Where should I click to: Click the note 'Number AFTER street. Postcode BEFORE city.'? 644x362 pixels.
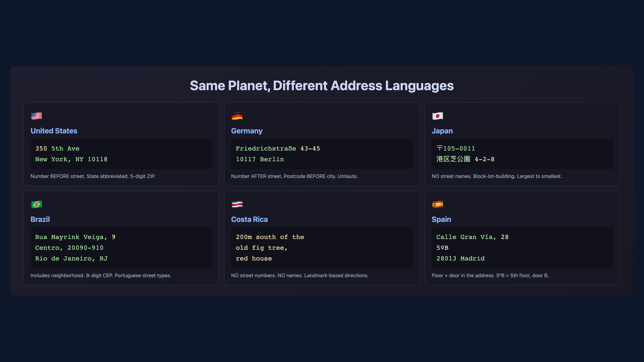point(283,176)
